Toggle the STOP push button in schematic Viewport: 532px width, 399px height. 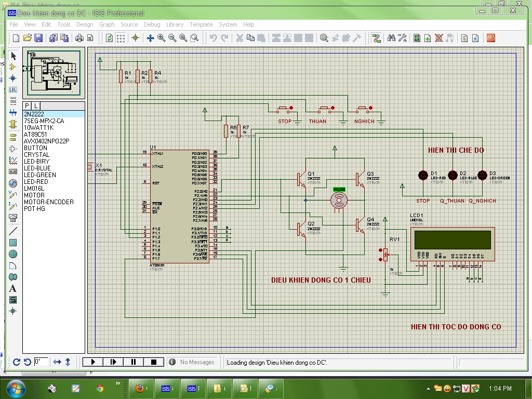pyautogui.click(x=284, y=109)
